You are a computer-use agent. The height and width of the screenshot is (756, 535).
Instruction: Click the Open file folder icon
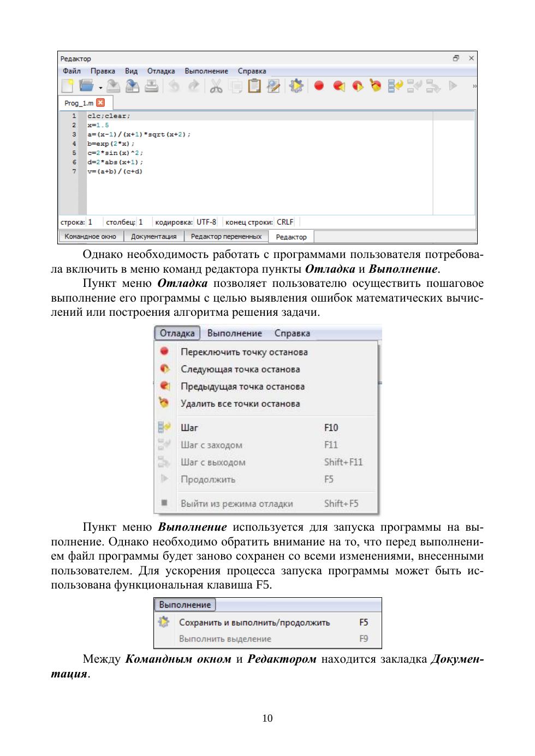[86, 86]
